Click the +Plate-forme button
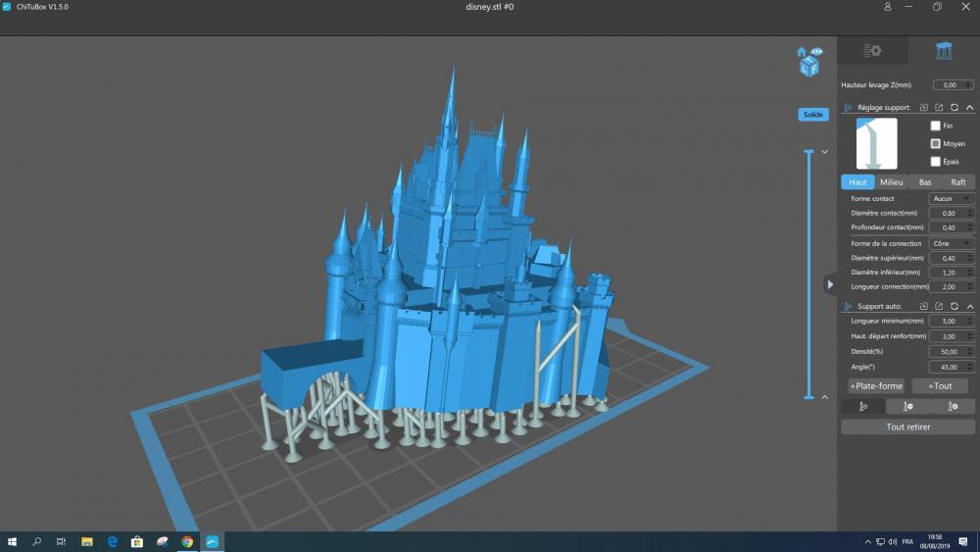 [876, 386]
